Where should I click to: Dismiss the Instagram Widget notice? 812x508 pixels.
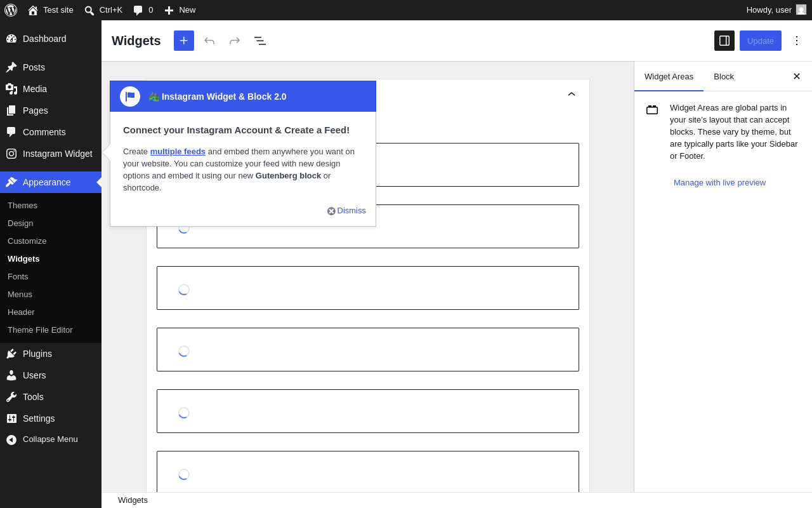coord(346,211)
